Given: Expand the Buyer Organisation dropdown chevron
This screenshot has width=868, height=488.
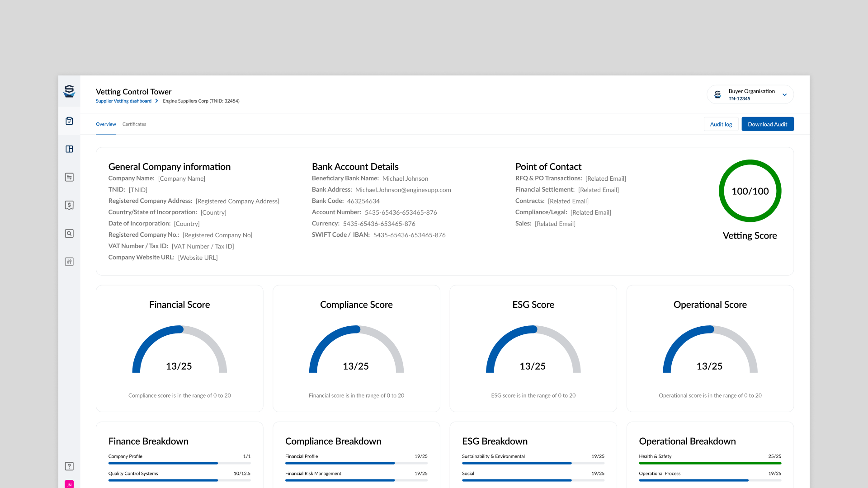Looking at the screenshot, I should [784, 95].
